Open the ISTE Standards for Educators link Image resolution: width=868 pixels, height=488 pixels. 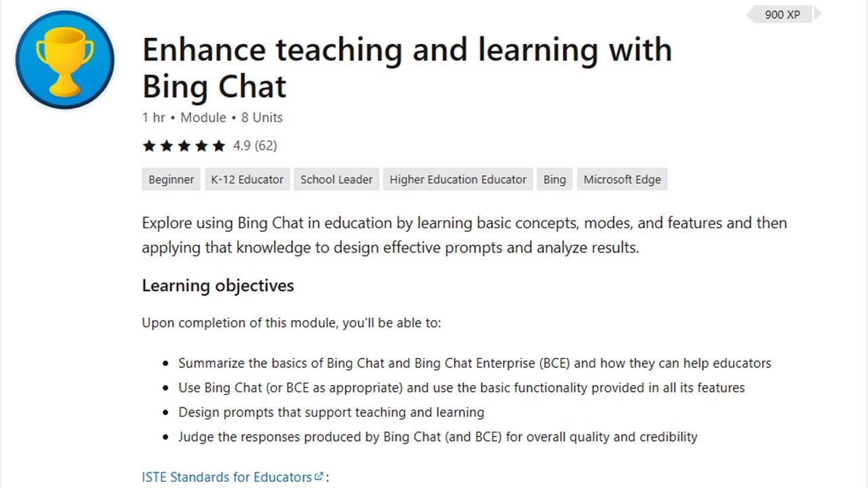pyautogui.click(x=226, y=477)
